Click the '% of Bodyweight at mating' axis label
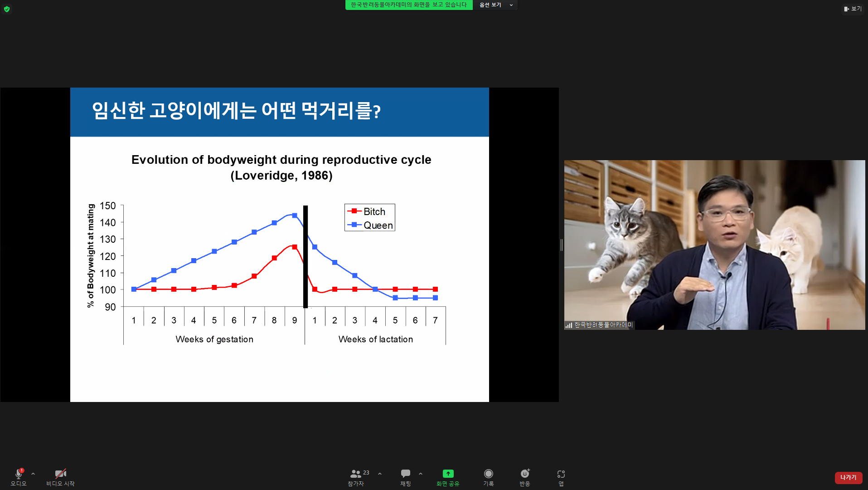 (91, 255)
